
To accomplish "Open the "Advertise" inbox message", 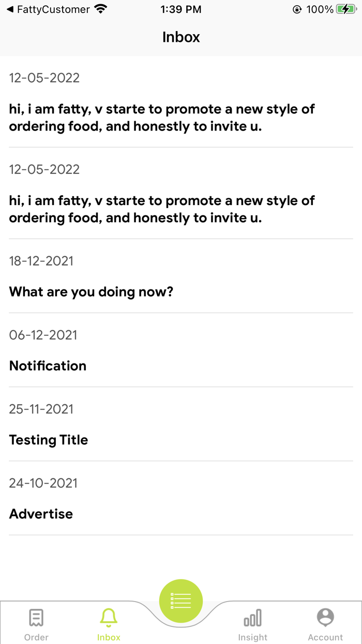I will click(41, 514).
